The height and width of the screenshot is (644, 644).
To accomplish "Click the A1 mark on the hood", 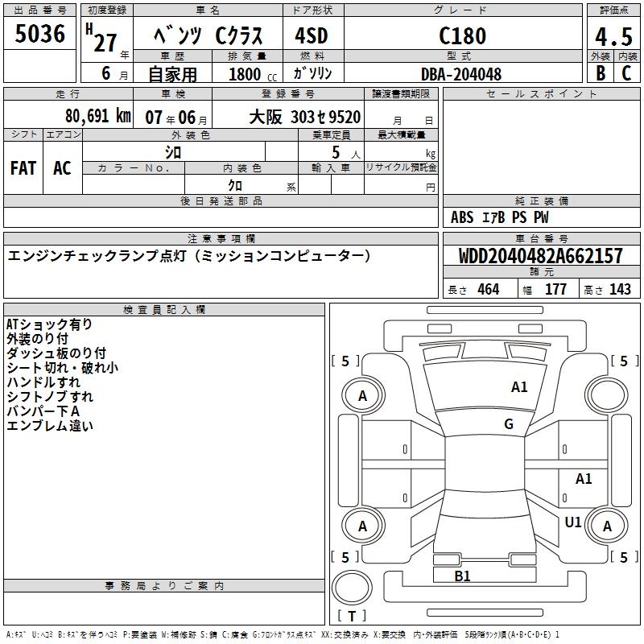I will point(519,387).
